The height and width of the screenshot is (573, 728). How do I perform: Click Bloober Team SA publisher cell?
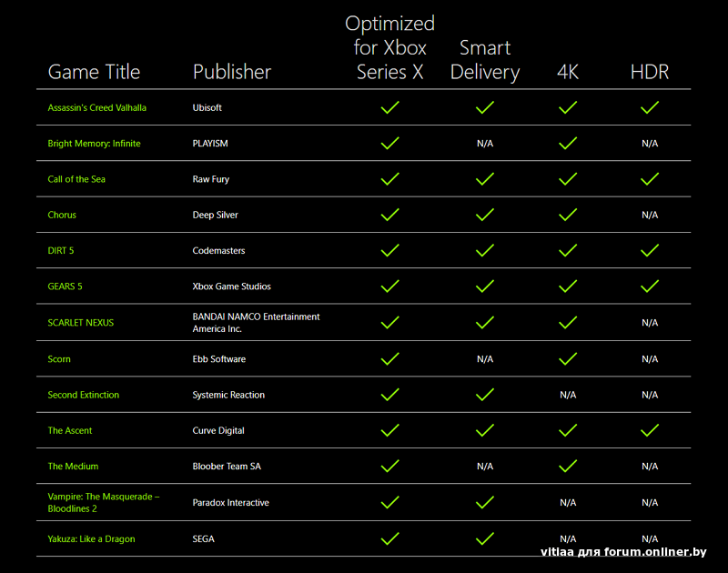point(227,467)
